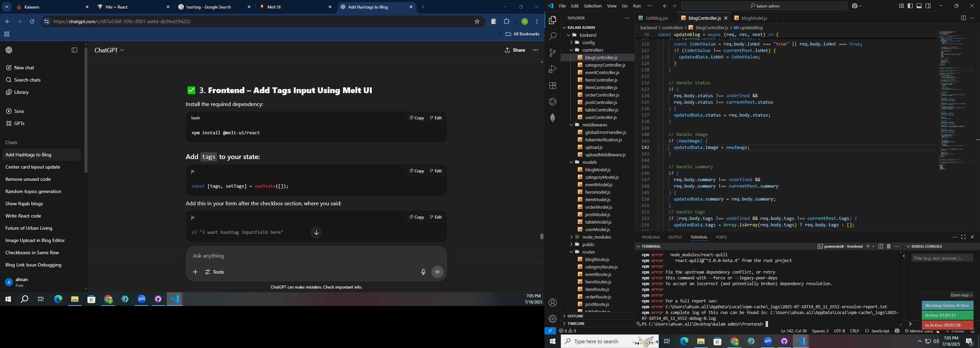Toggle the ChatGPT sidebar closed
Screen dimensions: 980x348
75,50
